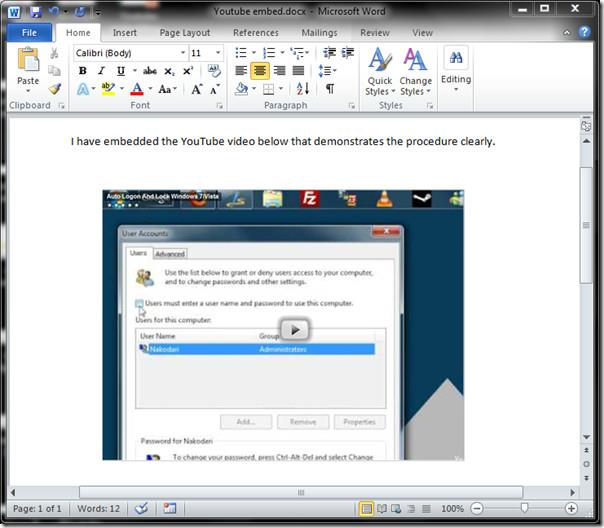604x528 pixels.
Task: Open the Calibri (Body) font name dropdown
Action: coord(183,53)
